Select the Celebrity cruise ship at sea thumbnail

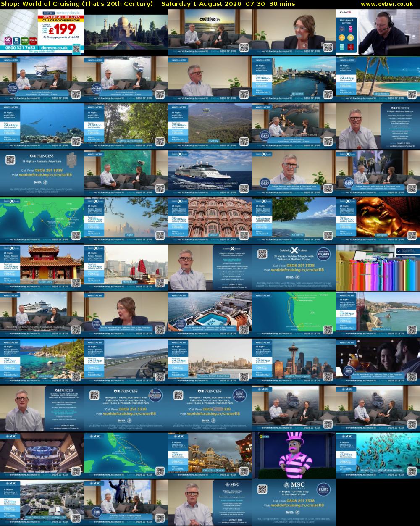point(210,173)
